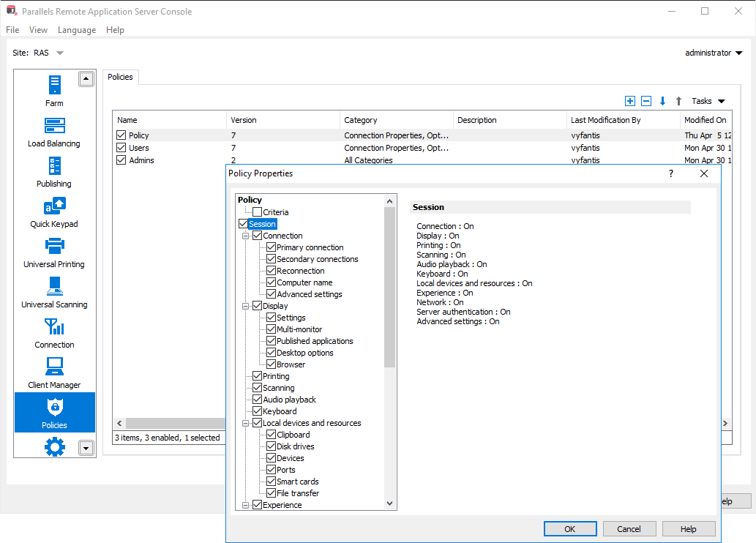Open Quick Keypad section

click(x=54, y=212)
